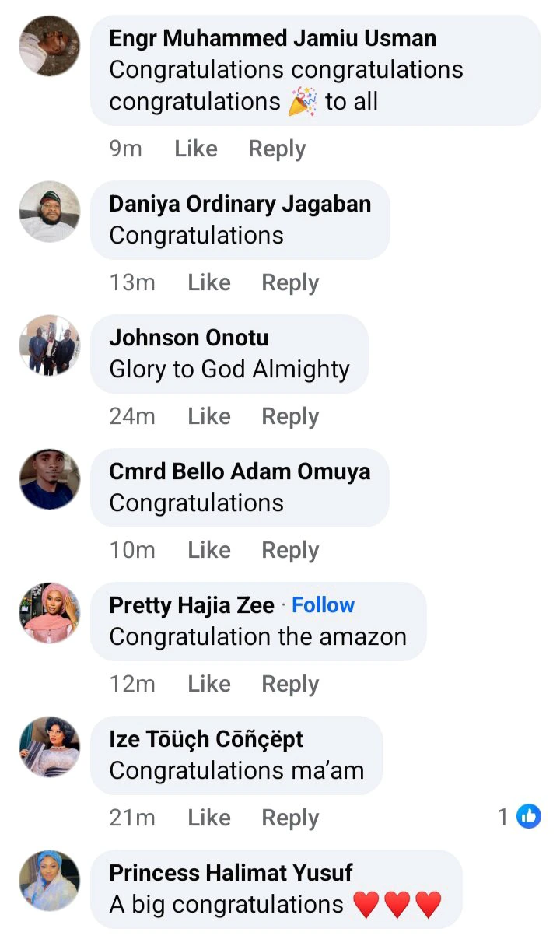This screenshot has width=560, height=939.
Task: Like the "Congratulations ma'am" comment
Action: 208,818
